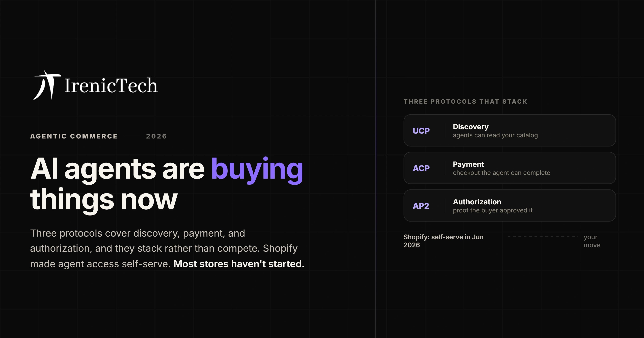Select the UCP protocol label
Screen dimensions: 644x338
point(421,130)
